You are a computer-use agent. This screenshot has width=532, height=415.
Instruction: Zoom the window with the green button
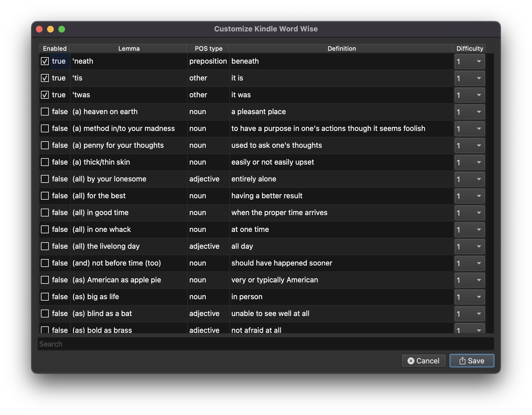coord(62,29)
